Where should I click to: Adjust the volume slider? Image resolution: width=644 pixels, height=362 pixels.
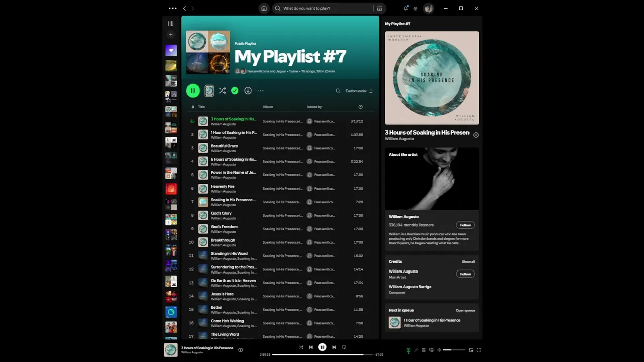454,350
